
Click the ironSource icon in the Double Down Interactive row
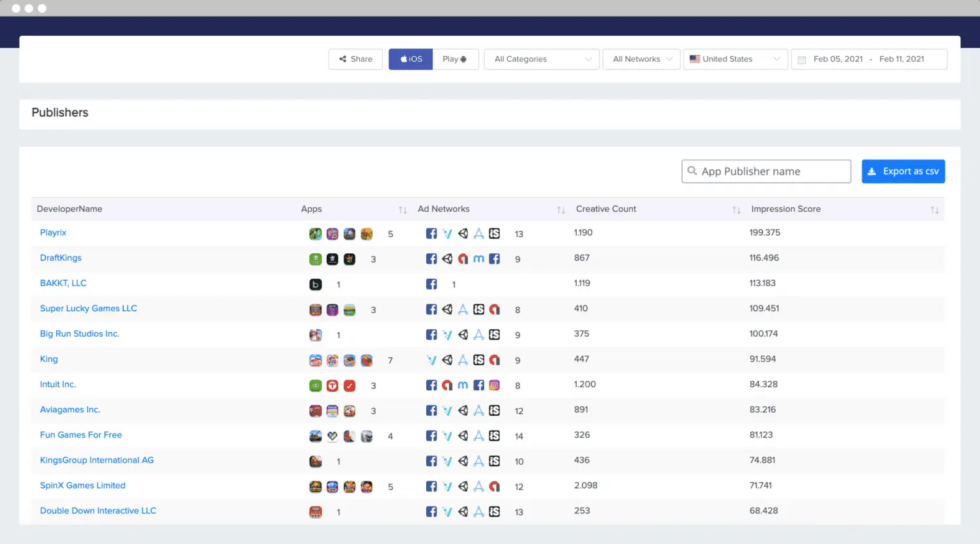[494, 511]
